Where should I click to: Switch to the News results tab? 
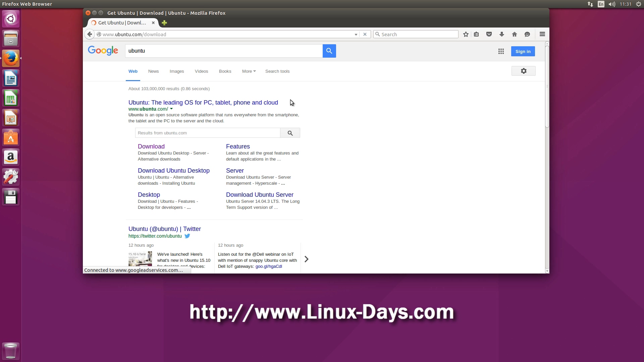[153, 71]
